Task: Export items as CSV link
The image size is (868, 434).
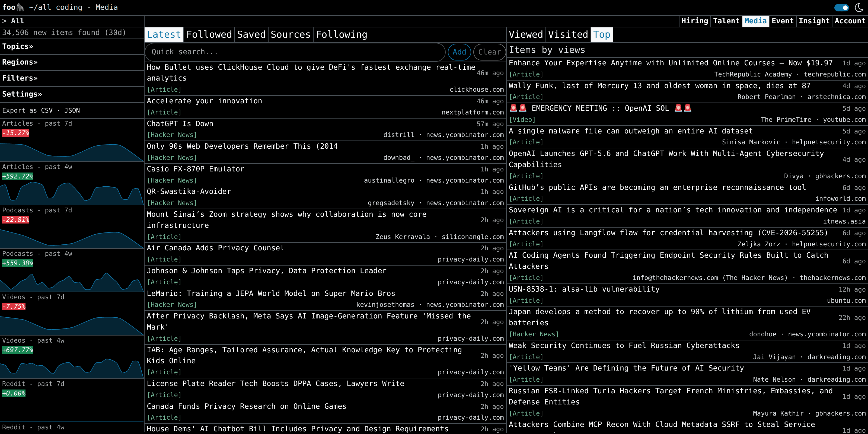Action: [x=47, y=110]
